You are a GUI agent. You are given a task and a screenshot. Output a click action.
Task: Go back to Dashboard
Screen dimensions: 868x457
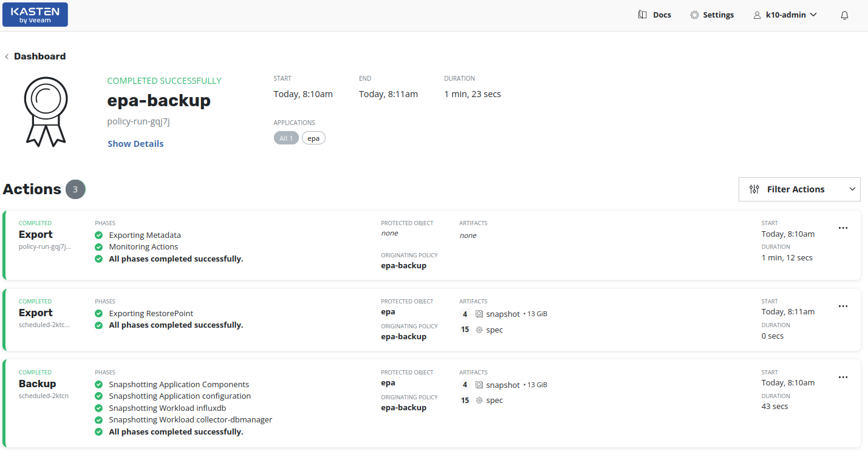(35, 56)
